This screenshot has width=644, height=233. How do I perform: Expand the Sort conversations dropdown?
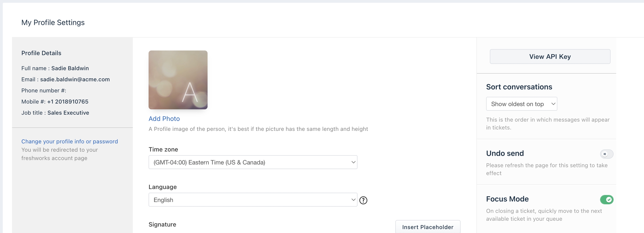pos(521,104)
